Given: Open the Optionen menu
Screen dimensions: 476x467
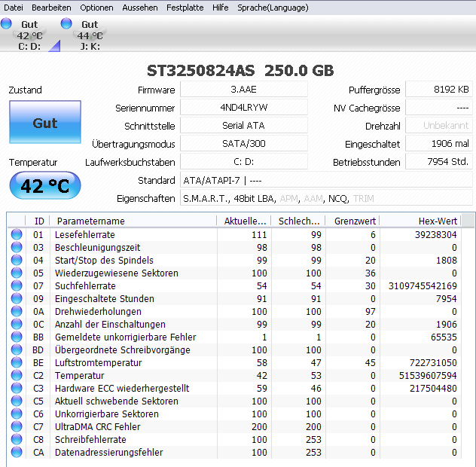Looking at the screenshot, I should coord(96,8).
